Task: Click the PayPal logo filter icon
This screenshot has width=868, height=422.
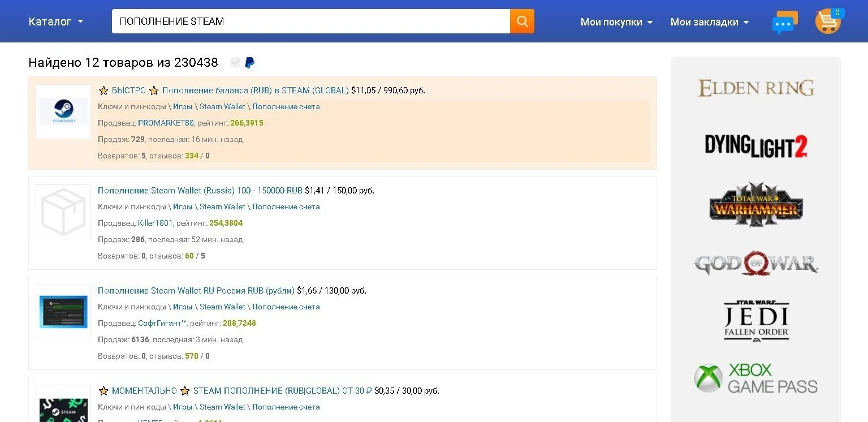Action: click(249, 63)
